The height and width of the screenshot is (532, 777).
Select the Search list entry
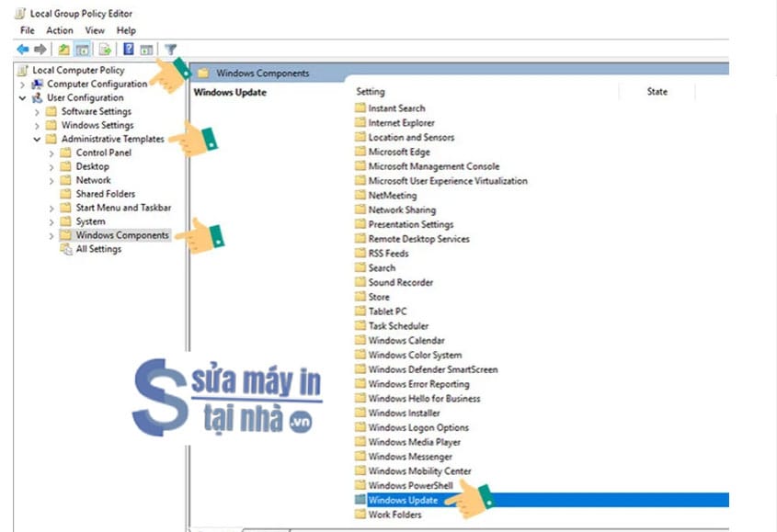point(382,268)
